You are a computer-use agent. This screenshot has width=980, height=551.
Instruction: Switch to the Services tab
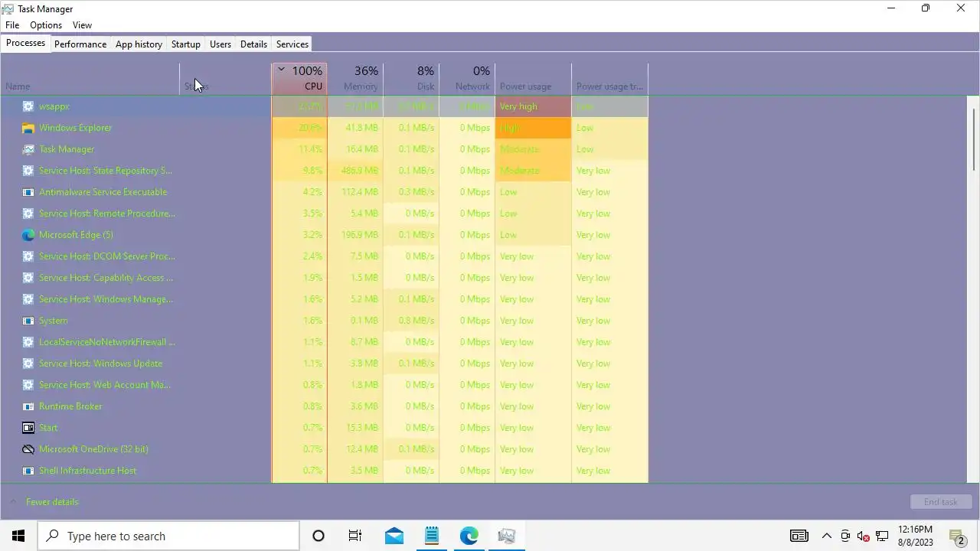(292, 44)
